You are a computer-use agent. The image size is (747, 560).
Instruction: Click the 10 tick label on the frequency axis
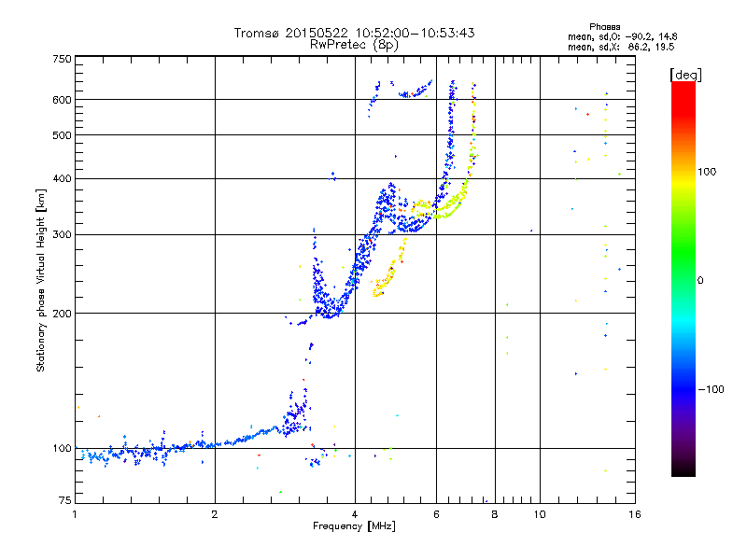click(x=540, y=514)
